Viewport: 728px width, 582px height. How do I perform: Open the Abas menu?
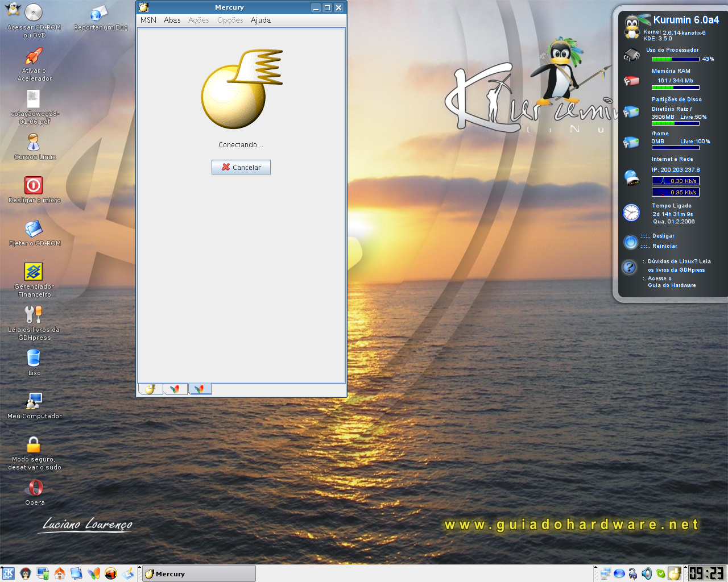point(172,20)
